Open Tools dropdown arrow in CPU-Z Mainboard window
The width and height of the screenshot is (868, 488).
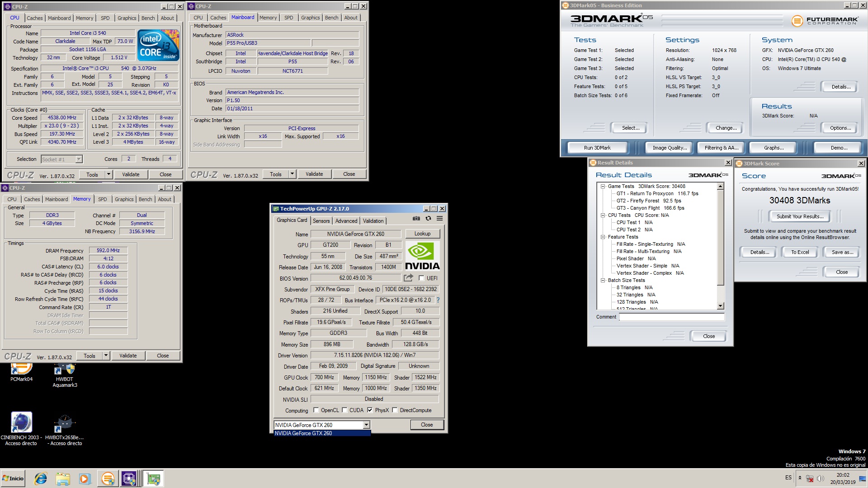pos(292,174)
